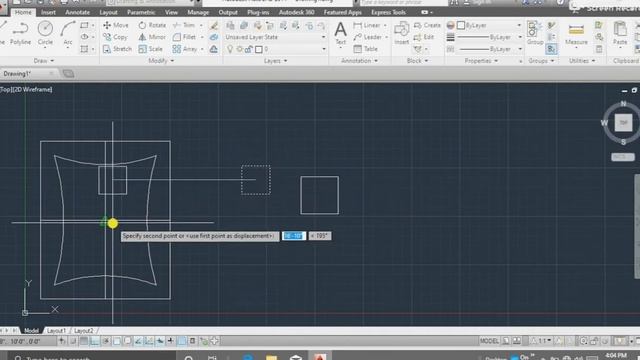The image size is (640, 360).
Task: Open AutoCAD from the Windows taskbar
Action: 320,357
